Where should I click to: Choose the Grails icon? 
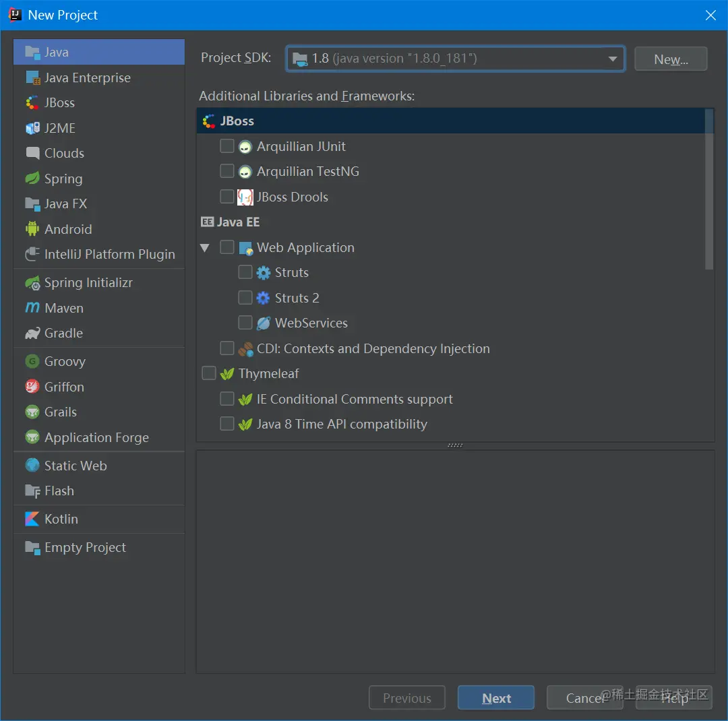point(32,412)
